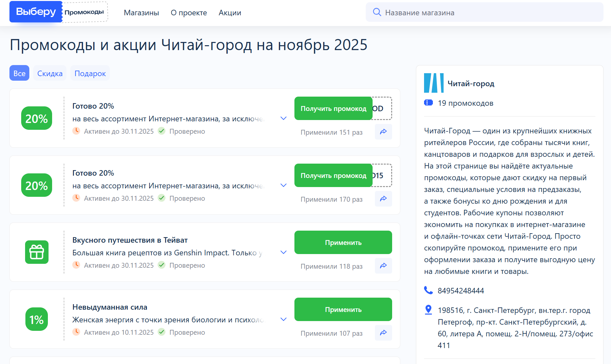Screen dimensions: 611x364
Task: Enable the Подарок filter
Action: click(x=90, y=73)
